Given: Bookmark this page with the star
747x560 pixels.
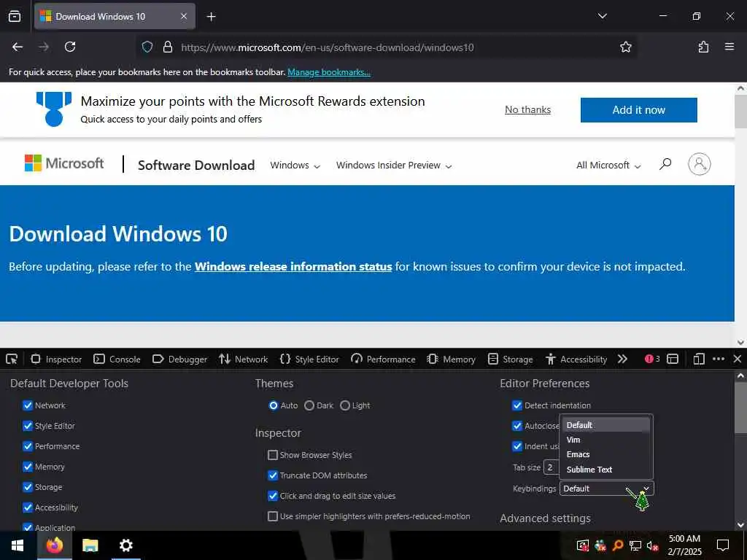Looking at the screenshot, I should pos(625,47).
